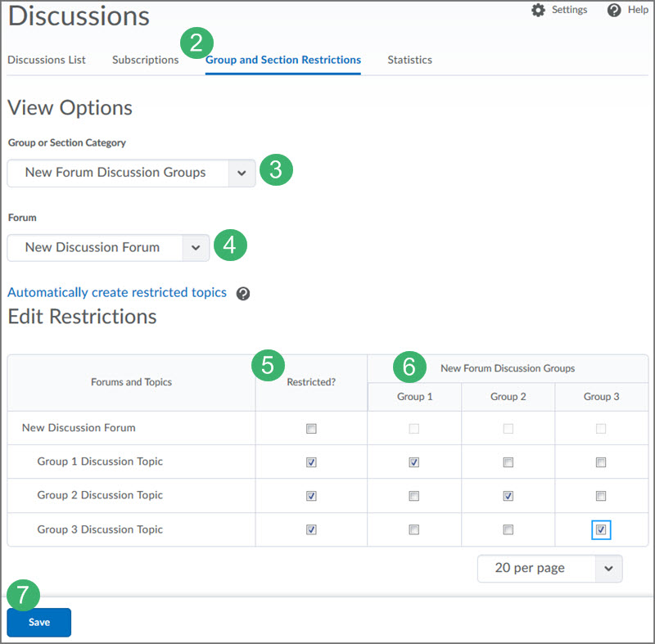Uncheck Group 3 for Group 3 Discussion Topic
This screenshot has width=655, height=644.
pos(601,529)
